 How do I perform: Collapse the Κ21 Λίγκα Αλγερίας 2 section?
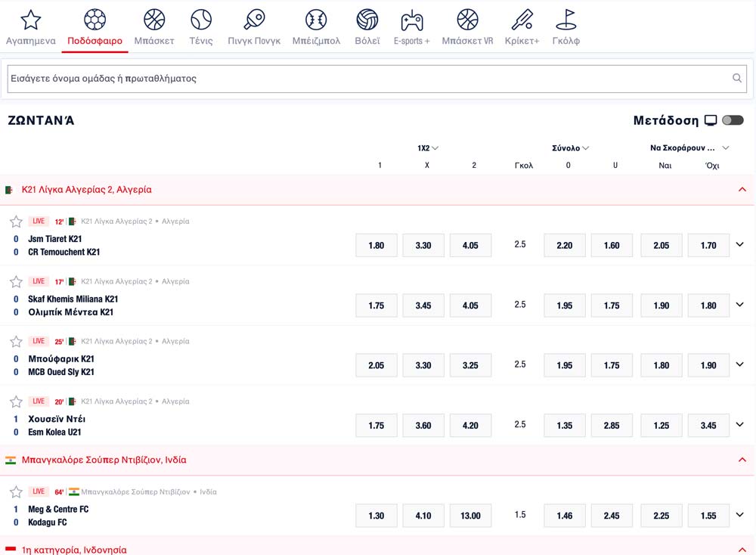click(x=742, y=190)
